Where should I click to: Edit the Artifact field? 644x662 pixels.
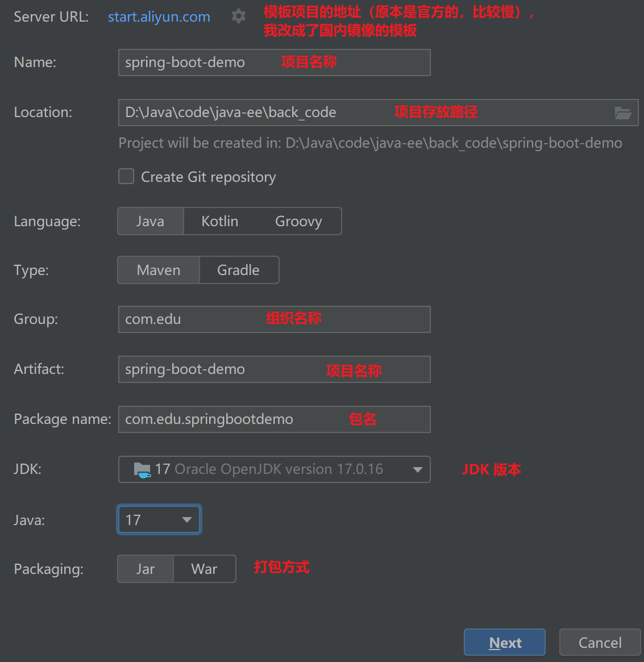(x=275, y=369)
